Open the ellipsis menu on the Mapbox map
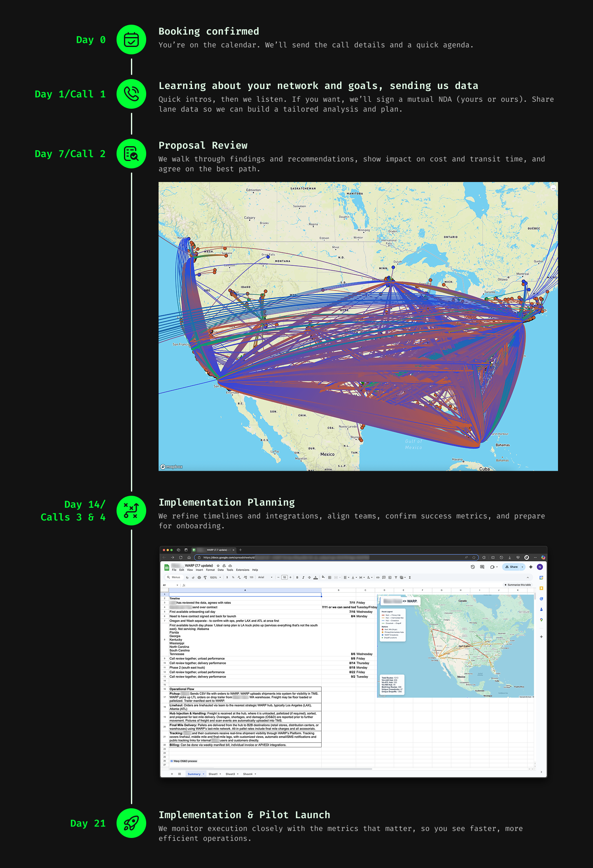 coord(553,189)
